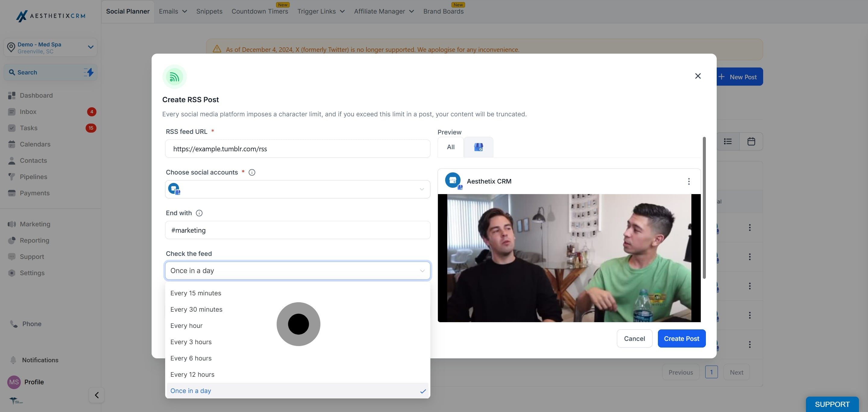This screenshot has height=412, width=868.
Task: Click the lightning quick actions icon in Search
Action: [89, 72]
